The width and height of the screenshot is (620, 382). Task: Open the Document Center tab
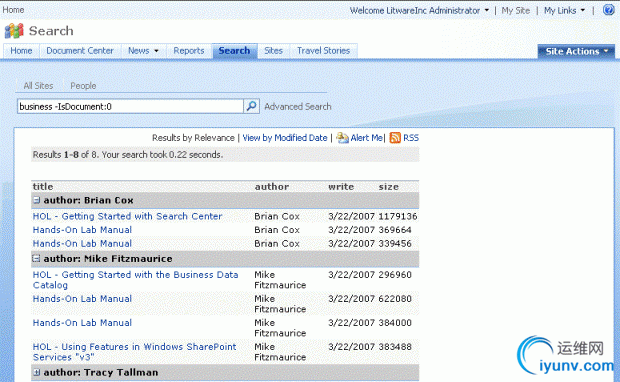pyautogui.click(x=80, y=51)
